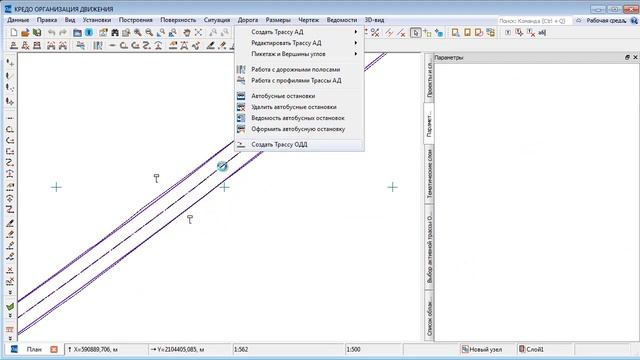Switch to Проекты и слои side tab
Screen dimensions: 640x360
point(429,78)
